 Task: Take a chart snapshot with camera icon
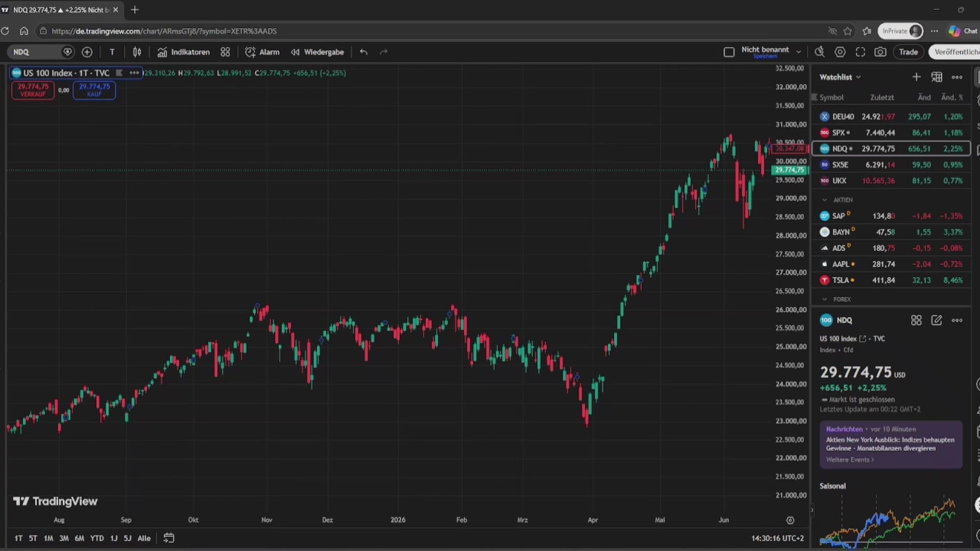coord(880,52)
